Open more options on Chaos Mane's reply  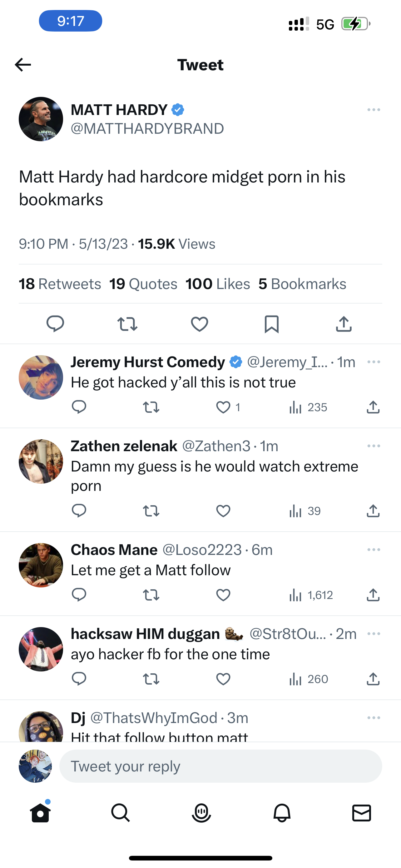coord(374,550)
